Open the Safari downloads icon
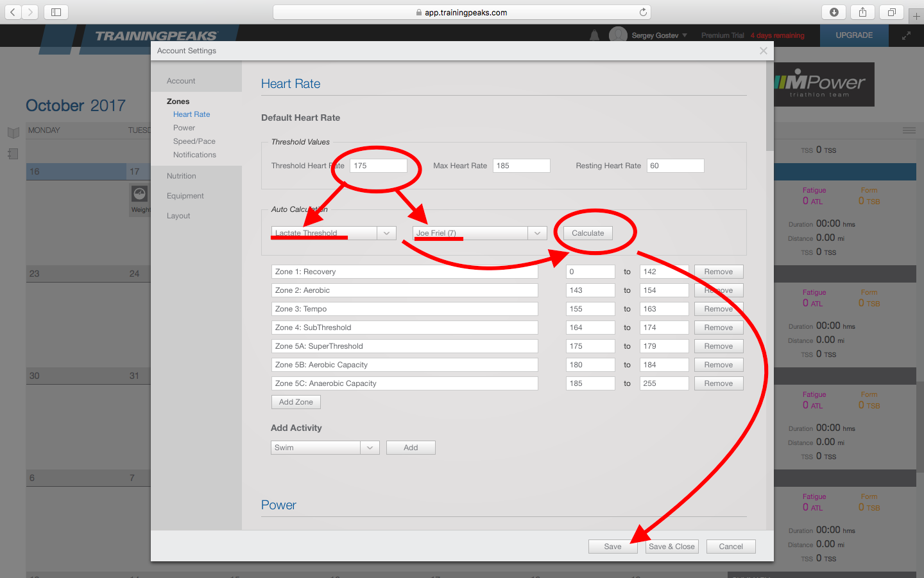Viewport: 924px width, 578px height. pos(834,12)
